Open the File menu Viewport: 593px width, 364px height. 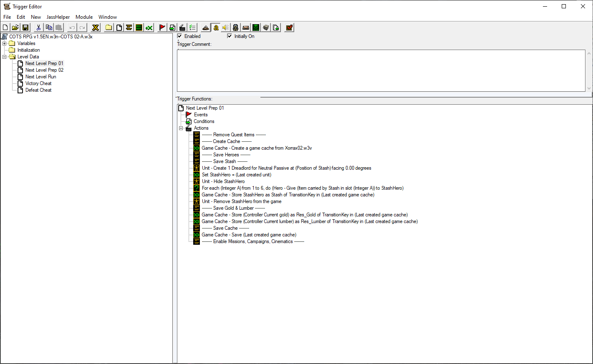[7, 17]
